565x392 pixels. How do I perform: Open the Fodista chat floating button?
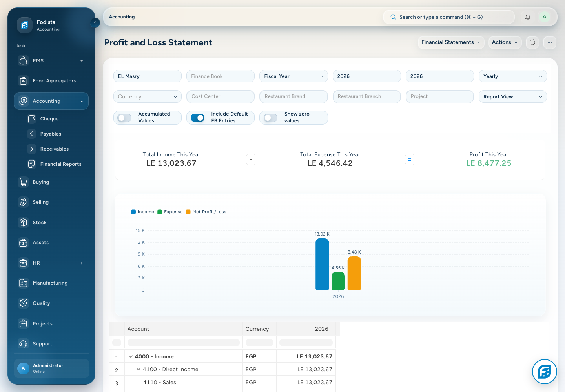[x=545, y=372]
